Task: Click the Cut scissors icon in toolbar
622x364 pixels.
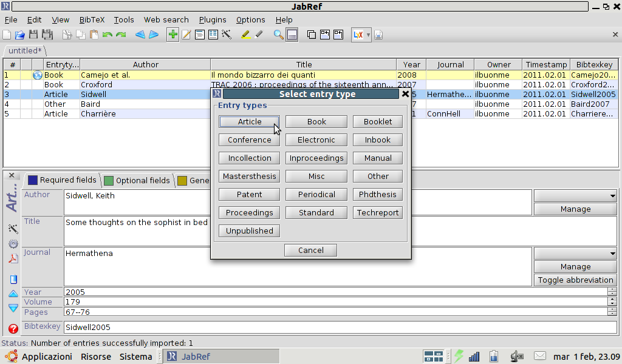Action: coord(67,35)
